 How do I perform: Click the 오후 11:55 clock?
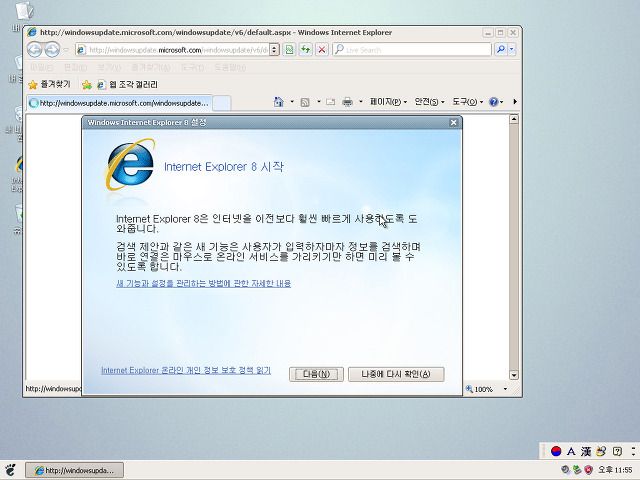(615, 470)
